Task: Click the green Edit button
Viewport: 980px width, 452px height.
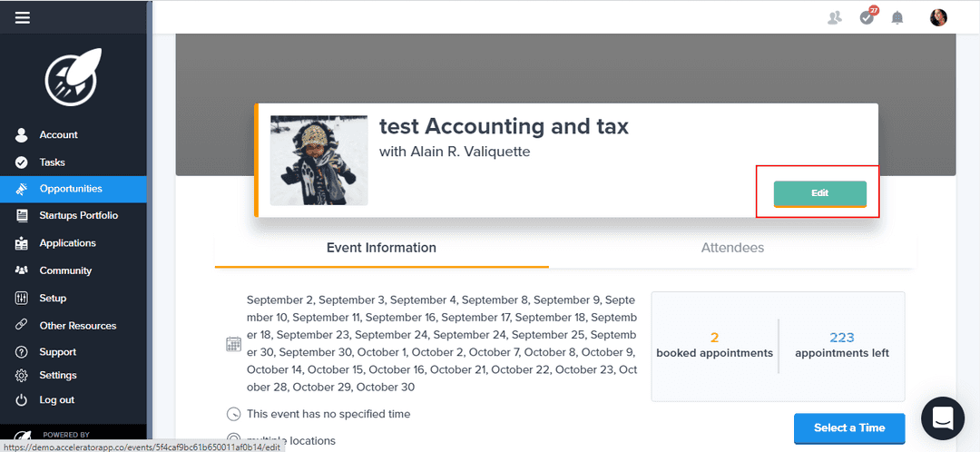Action: click(x=819, y=193)
